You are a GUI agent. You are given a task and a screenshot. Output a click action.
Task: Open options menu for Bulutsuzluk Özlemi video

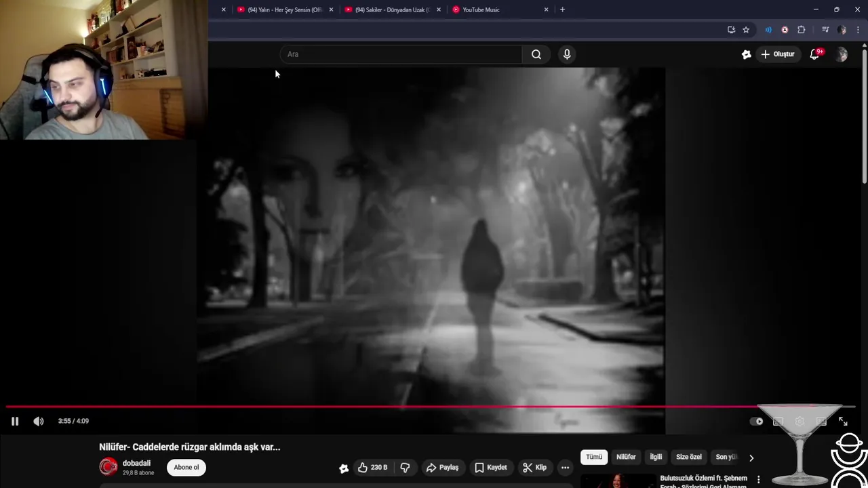[758, 480]
